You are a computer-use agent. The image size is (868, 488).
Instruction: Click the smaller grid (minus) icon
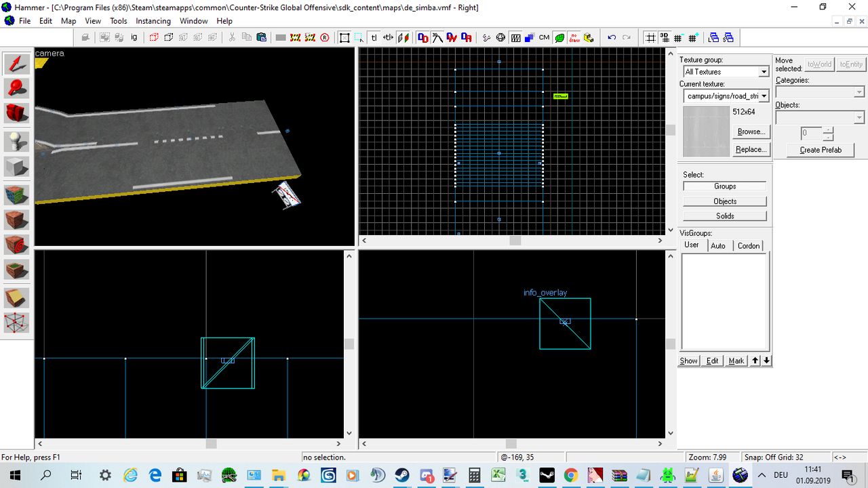(x=679, y=38)
